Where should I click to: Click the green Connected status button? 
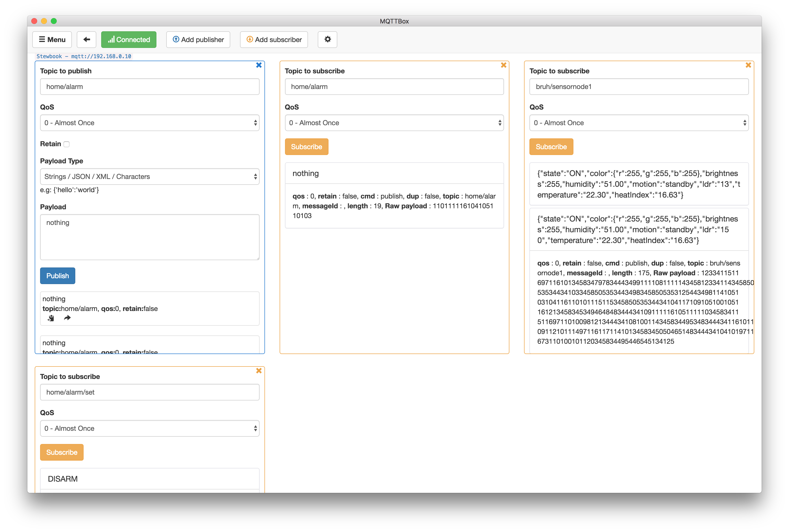click(129, 39)
